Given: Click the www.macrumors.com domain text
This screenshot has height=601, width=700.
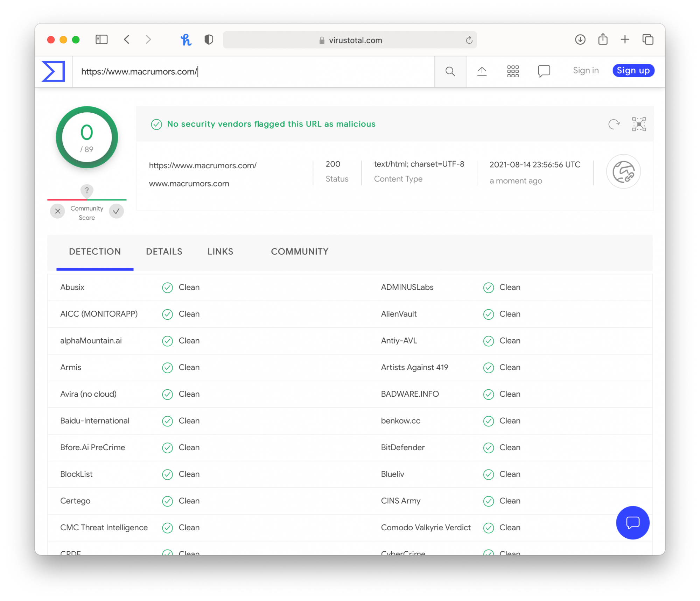Looking at the screenshot, I should [189, 184].
